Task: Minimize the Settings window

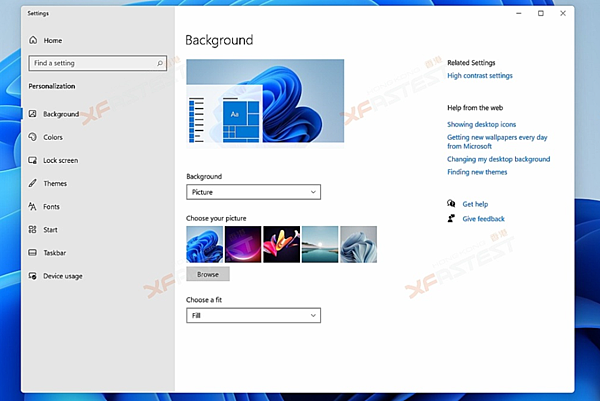Action: (x=519, y=13)
